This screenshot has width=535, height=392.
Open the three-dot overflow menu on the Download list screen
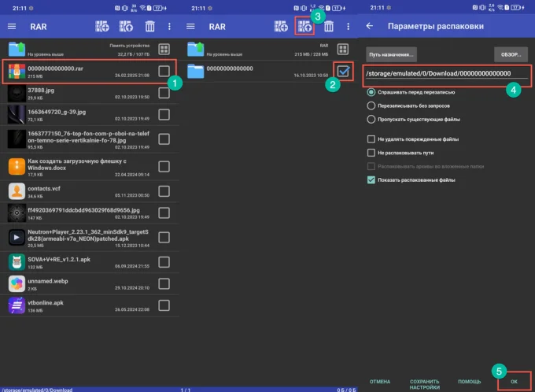pyautogui.click(x=169, y=26)
